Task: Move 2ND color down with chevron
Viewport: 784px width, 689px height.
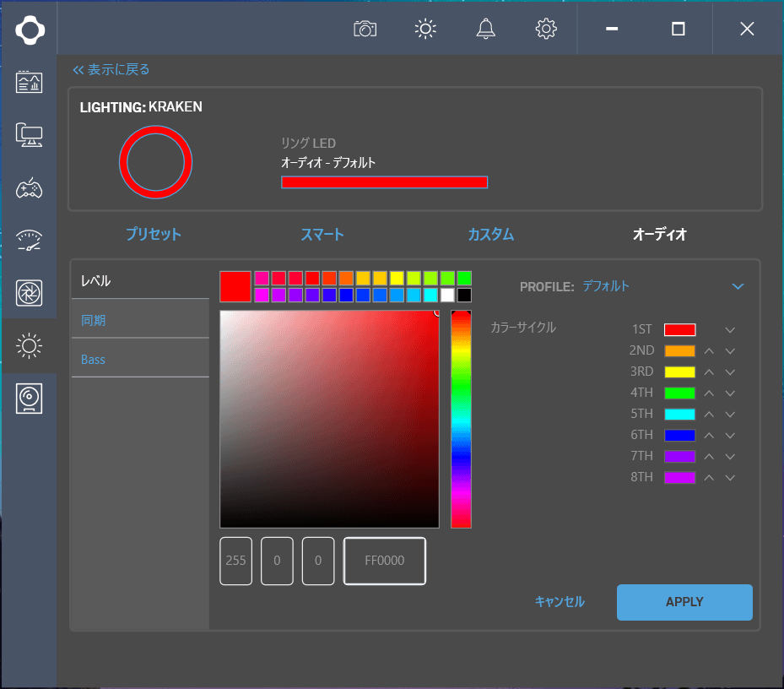Action: [x=730, y=350]
